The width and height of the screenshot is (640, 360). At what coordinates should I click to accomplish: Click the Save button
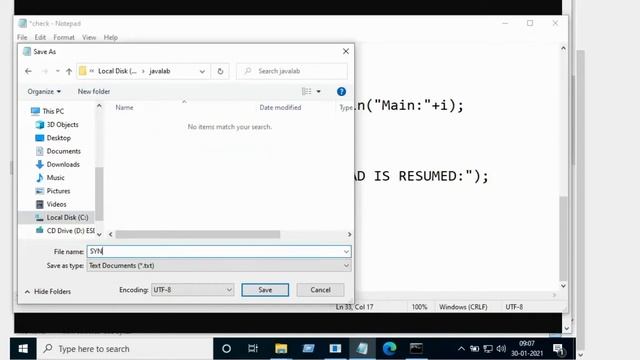tap(265, 290)
